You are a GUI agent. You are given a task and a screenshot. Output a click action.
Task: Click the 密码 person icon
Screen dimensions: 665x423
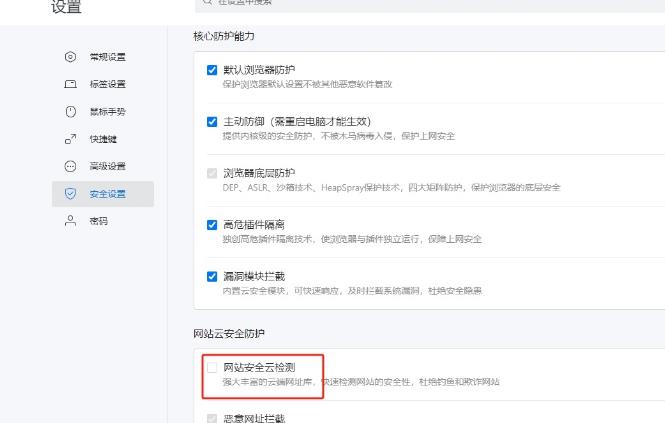click(70, 221)
